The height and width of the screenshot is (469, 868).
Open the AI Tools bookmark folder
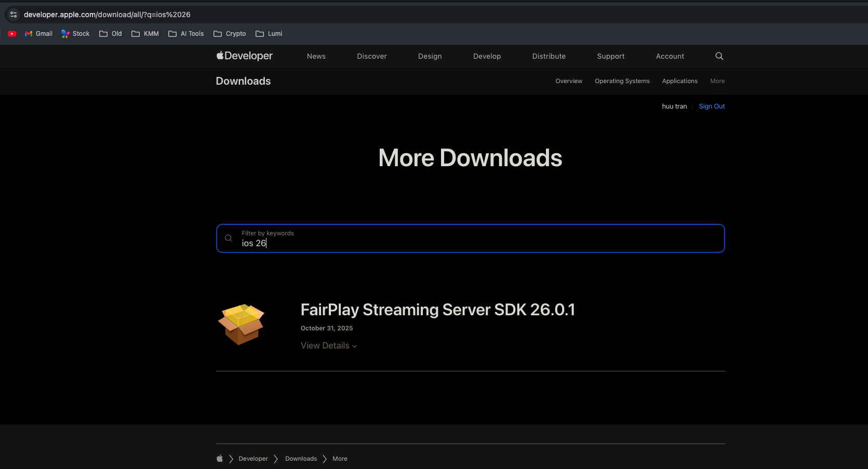click(x=186, y=34)
